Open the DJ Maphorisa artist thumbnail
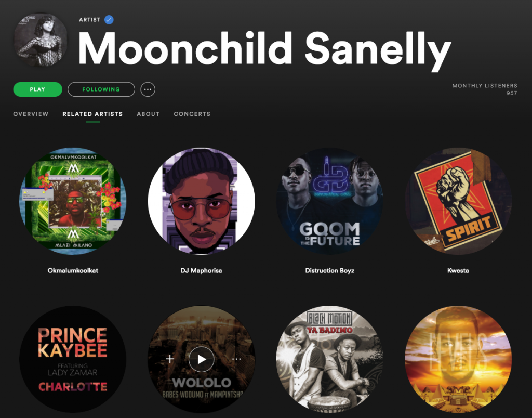The height and width of the screenshot is (418, 532). coord(201,201)
